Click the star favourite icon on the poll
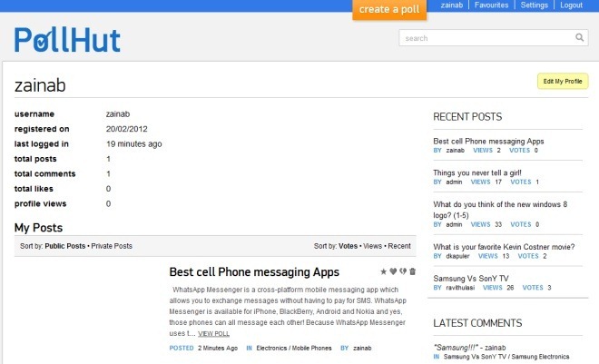This screenshot has height=364, width=599. (x=384, y=271)
